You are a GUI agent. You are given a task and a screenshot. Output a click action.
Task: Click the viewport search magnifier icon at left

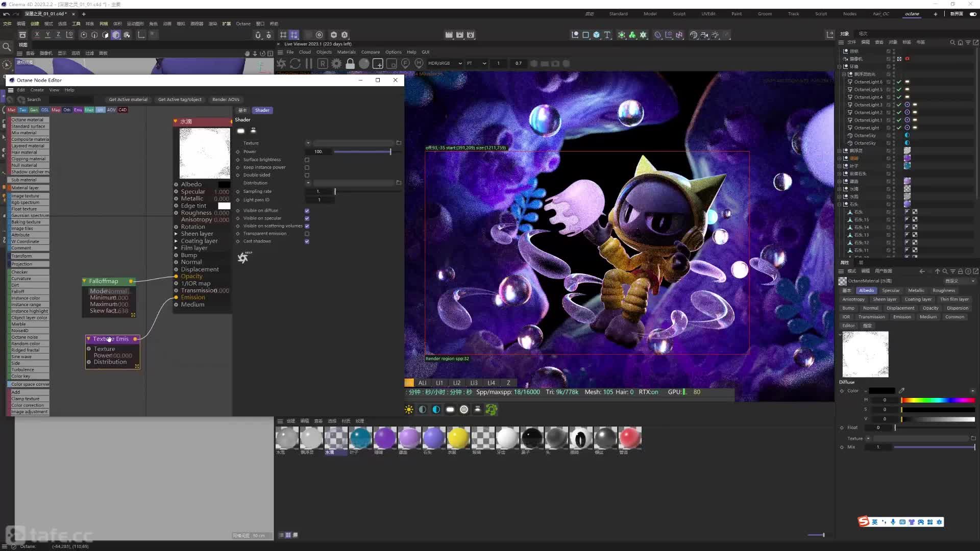tap(7, 47)
